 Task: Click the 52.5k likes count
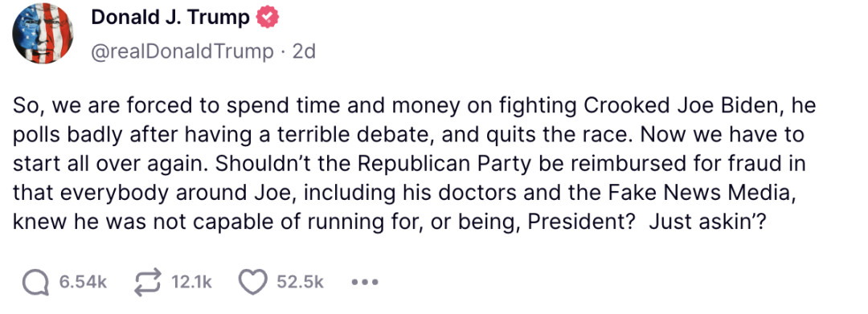pyautogui.click(x=300, y=282)
